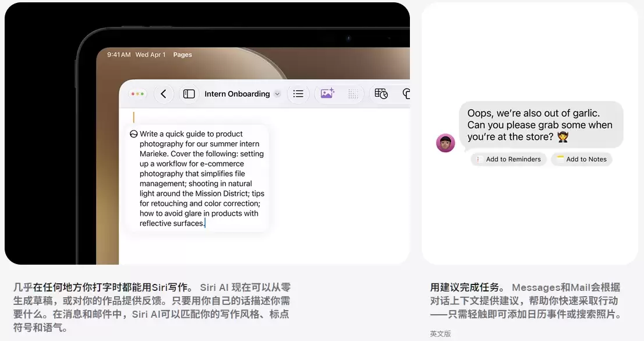Open the image generation sparkle icon
The width and height of the screenshot is (644, 341).
(327, 93)
